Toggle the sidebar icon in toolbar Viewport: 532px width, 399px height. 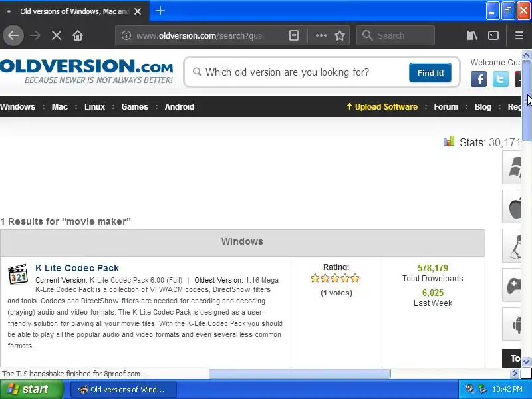click(493, 35)
